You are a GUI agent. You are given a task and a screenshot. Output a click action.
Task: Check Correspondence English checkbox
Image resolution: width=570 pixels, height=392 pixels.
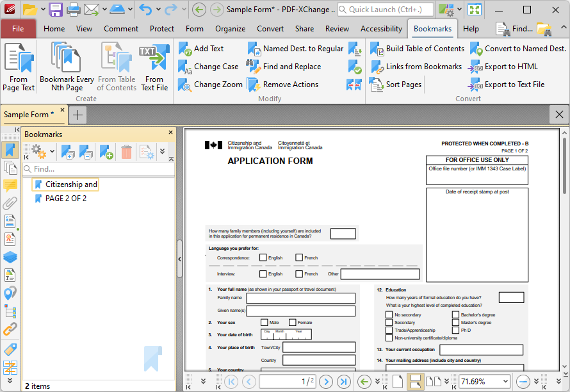click(x=263, y=257)
